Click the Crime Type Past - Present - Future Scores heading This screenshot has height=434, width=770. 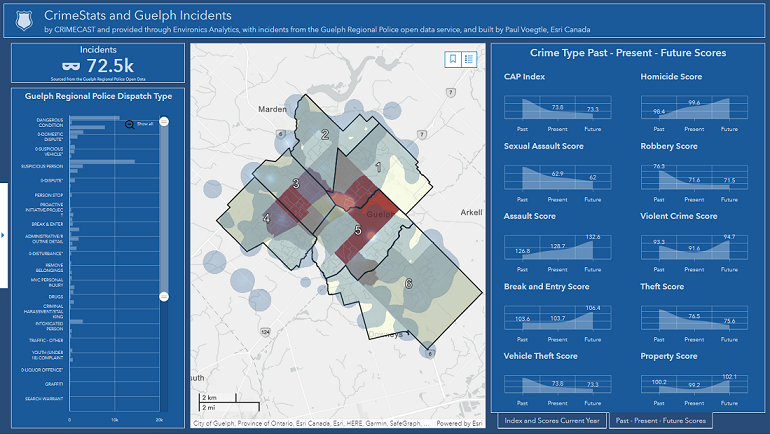point(628,53)
